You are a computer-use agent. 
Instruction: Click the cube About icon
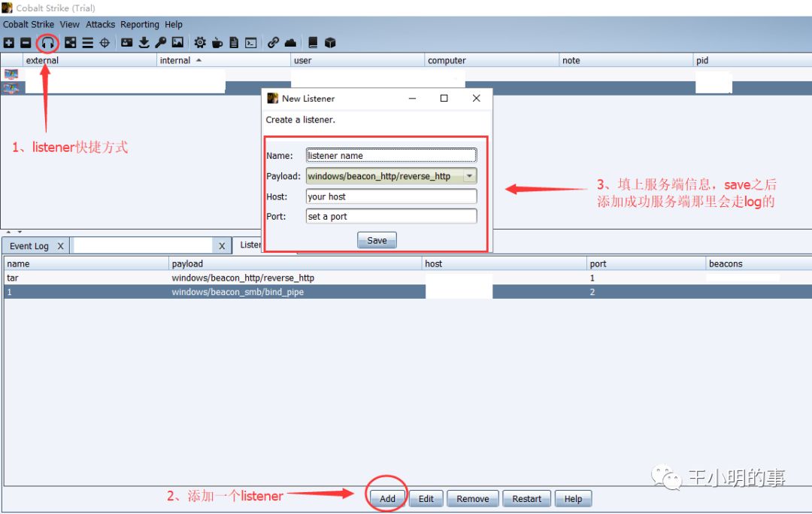(330, 43)
